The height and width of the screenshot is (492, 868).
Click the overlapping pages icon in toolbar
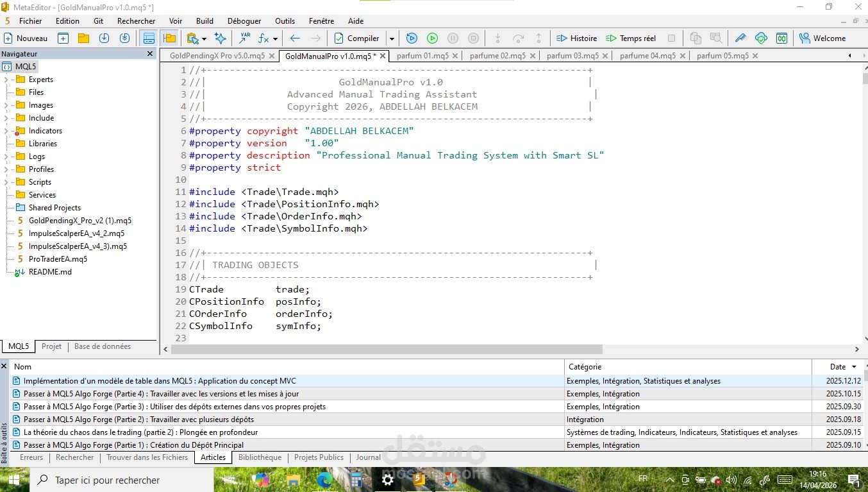[696, 38]
